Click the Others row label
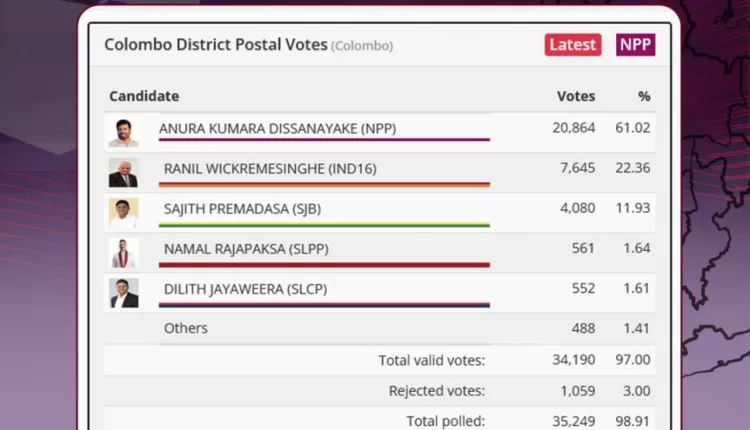 pos(186,328)
